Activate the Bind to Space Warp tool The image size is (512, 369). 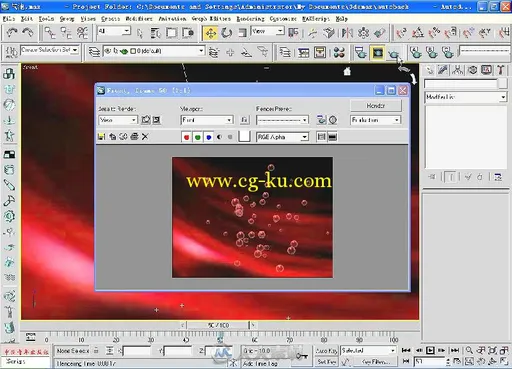(x=82, y=33)
